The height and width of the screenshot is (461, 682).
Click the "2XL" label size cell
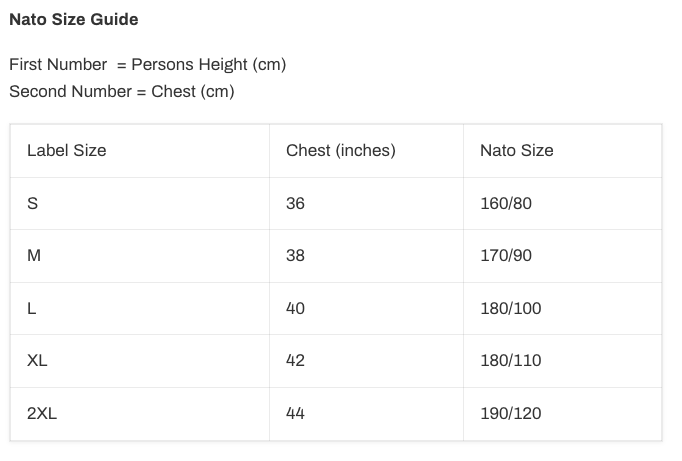[x=42, y=413]
